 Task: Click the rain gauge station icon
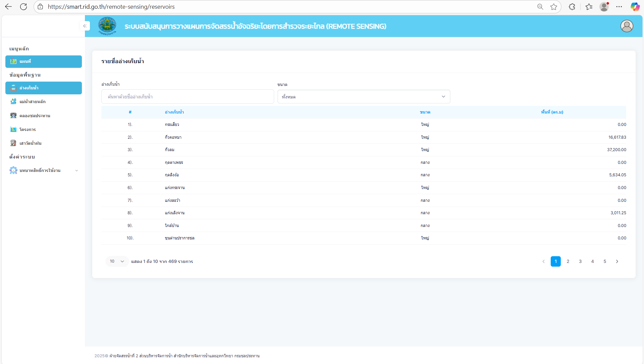pyautogui.click(x=13, y=143)
